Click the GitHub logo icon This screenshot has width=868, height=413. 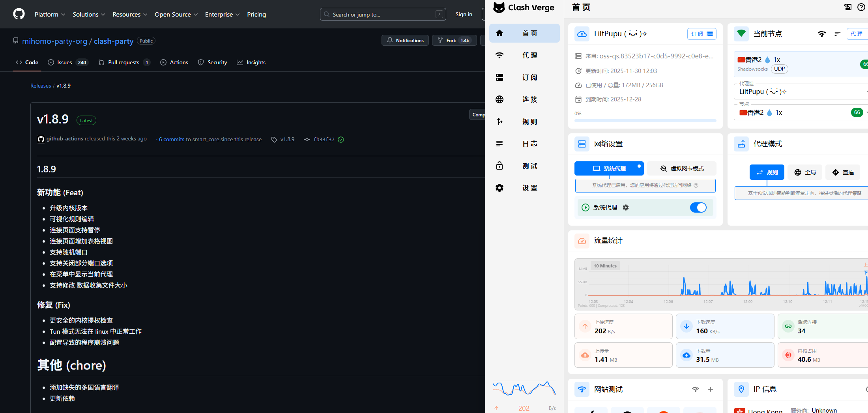pos(19,14)
